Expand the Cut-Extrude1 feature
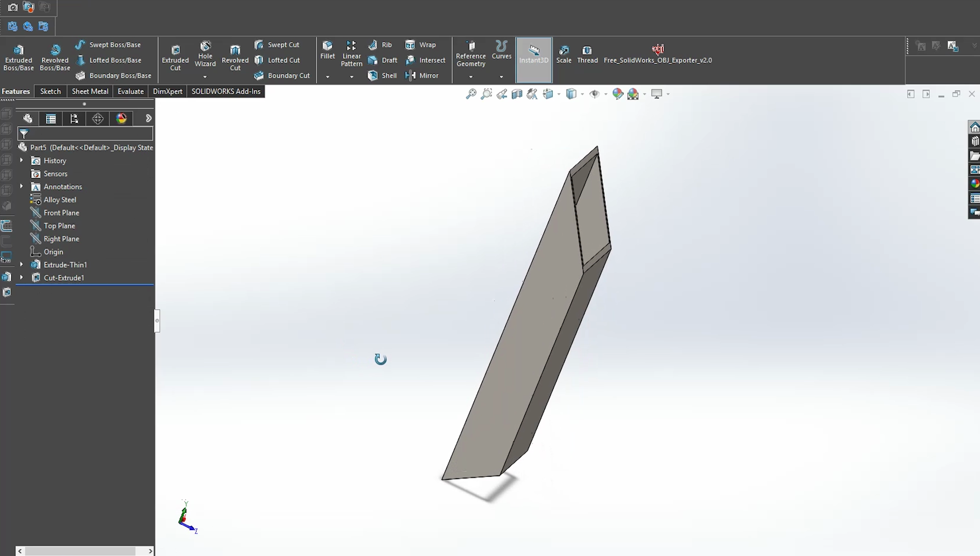The width and height of the screenshot is (980, 556). [21, 277]
